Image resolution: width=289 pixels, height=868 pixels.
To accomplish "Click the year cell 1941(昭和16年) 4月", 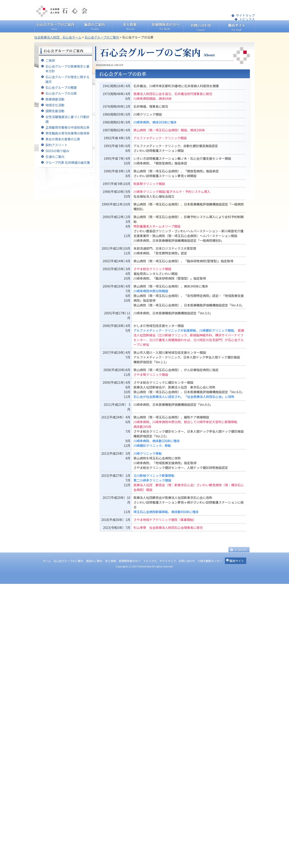I will pos(116,86).
